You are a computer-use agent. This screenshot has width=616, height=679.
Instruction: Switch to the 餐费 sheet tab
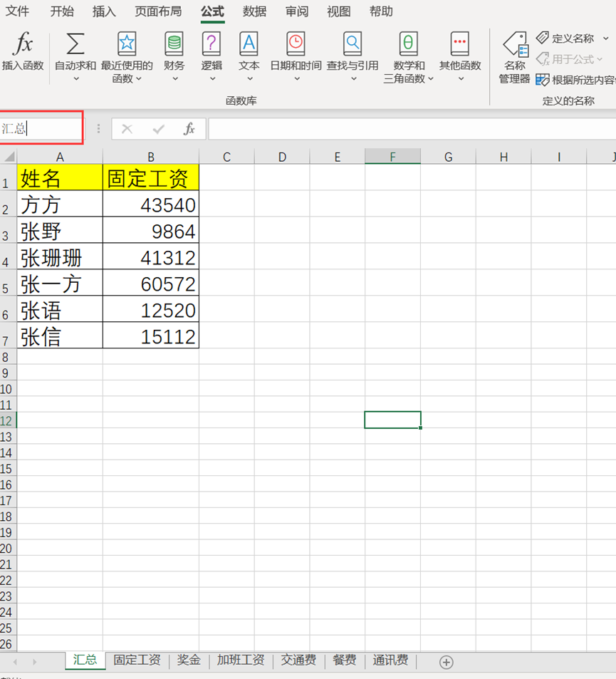coord(345,660)
